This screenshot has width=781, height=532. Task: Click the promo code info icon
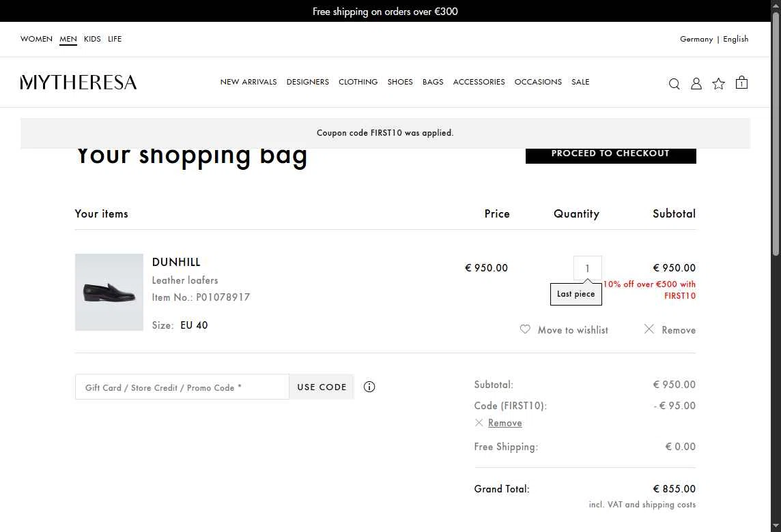pyautogui.click(x=369, y=387)
